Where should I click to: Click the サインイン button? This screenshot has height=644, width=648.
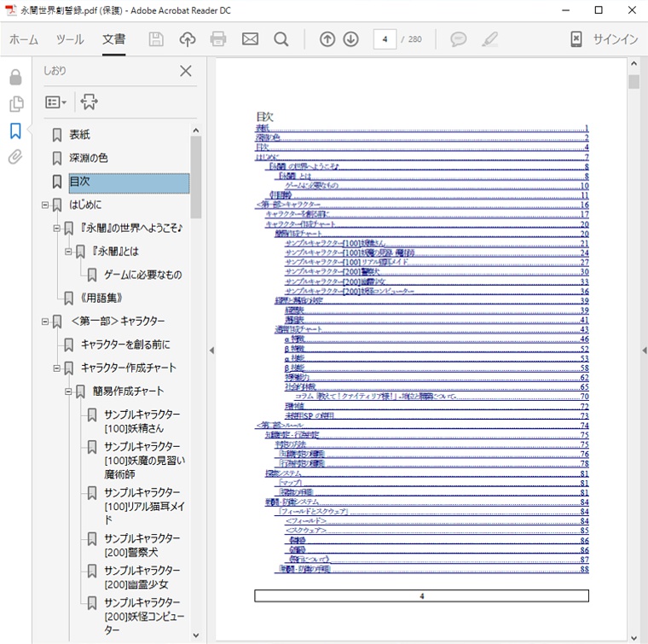[616, 39]
